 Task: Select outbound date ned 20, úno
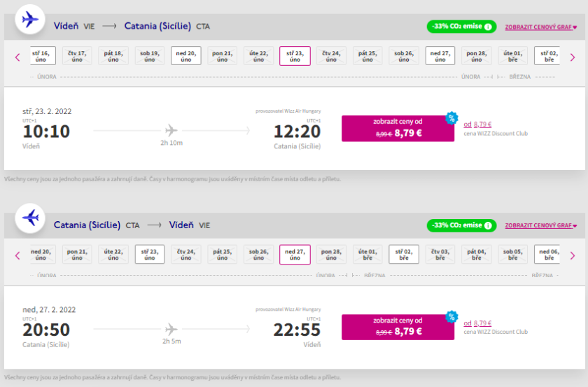185,56
